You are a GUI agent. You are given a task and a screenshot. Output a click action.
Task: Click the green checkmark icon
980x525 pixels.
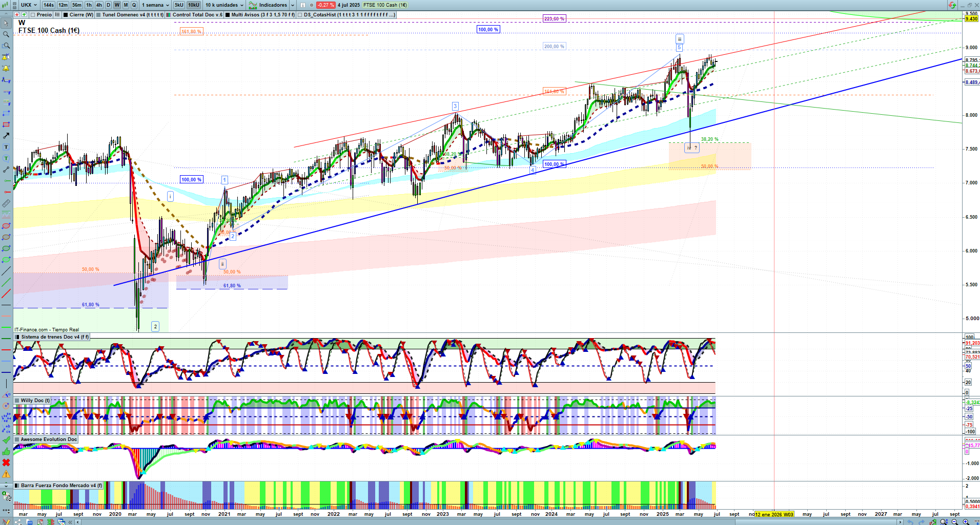[6, 440]
